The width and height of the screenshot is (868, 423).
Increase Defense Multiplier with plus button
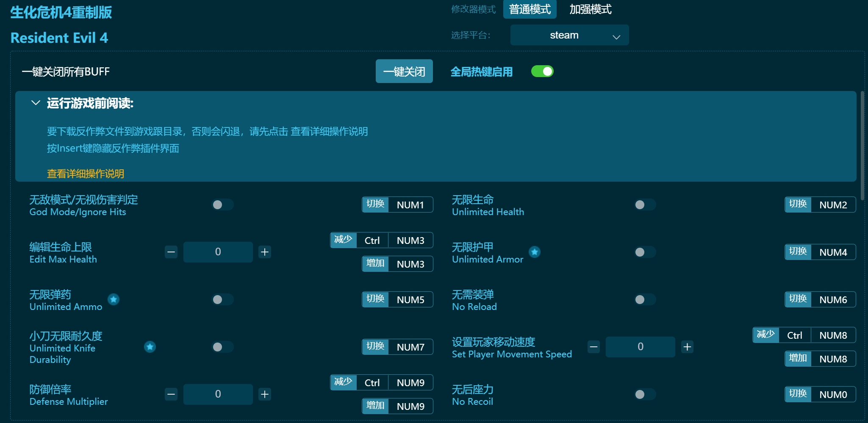tap(265, 394)
